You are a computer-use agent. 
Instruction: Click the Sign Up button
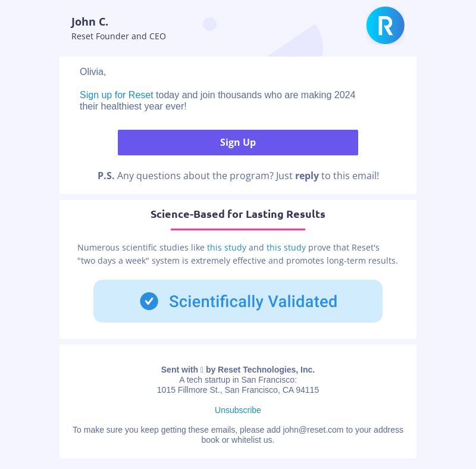coord(237,142)
